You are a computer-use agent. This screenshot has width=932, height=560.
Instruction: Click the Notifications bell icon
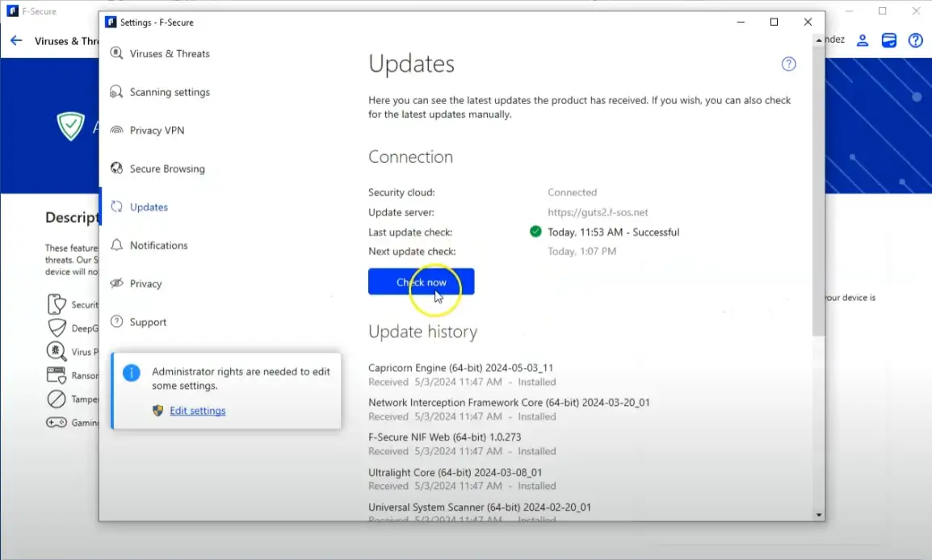pos(116,245)
